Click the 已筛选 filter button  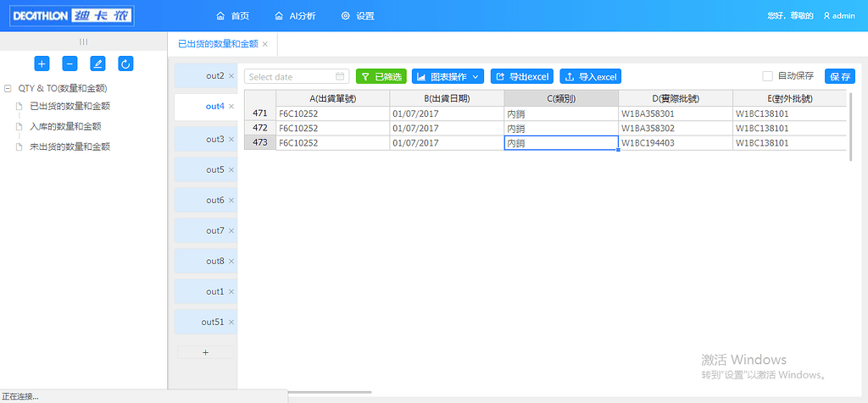381,76
